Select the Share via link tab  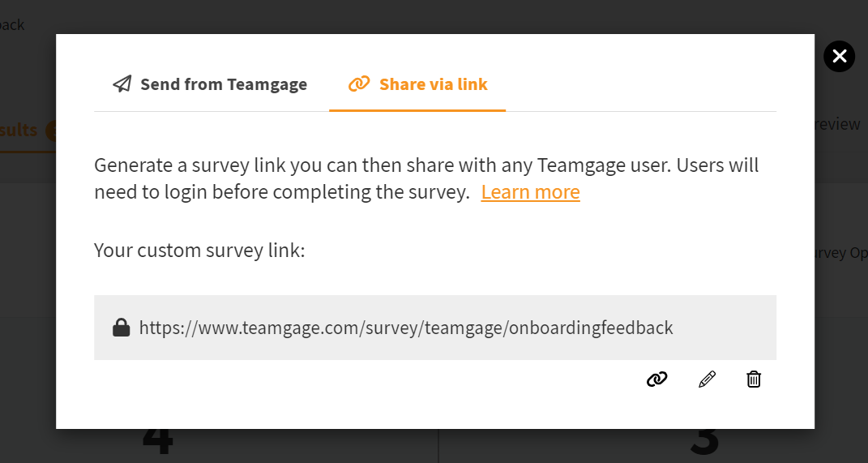[417, 84]
